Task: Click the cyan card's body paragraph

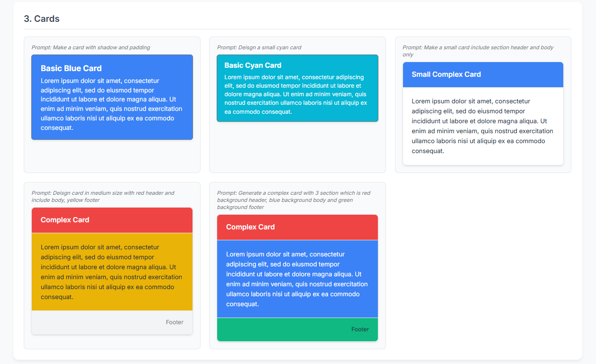Action: [x=296, y=94]
